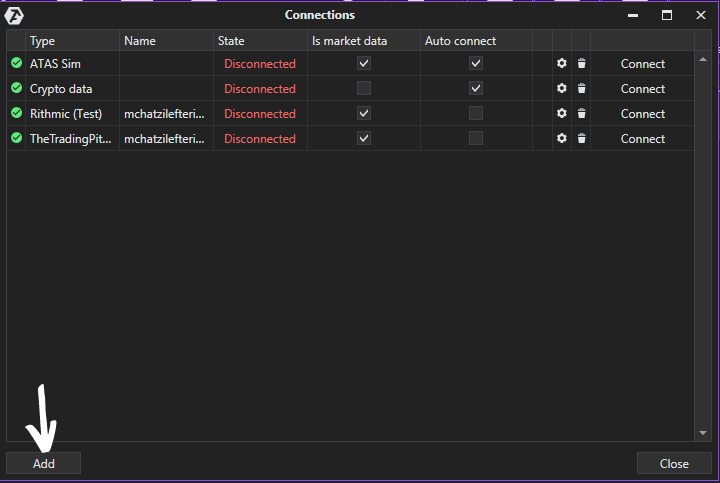Sort by the State column header
The image size is (720, 483).
[x=231, y=41]
